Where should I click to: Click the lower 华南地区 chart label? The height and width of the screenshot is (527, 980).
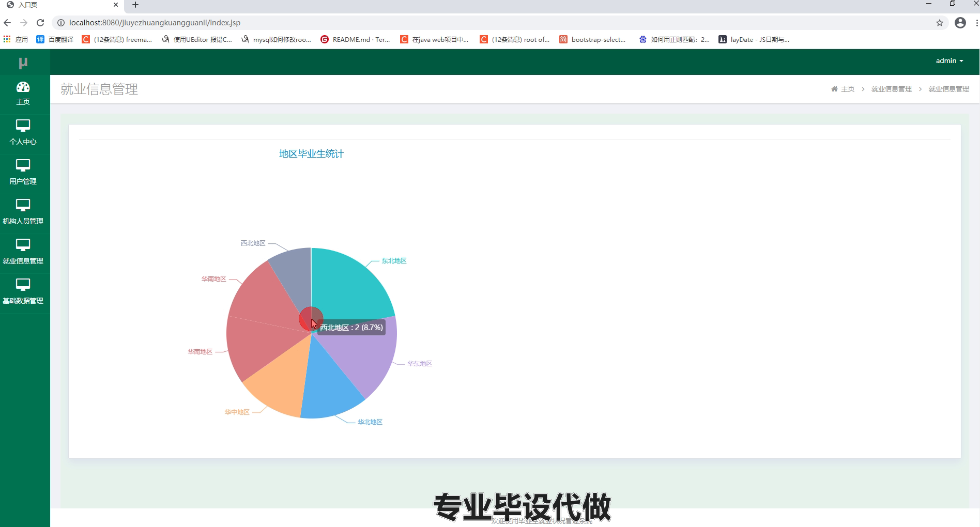(x=200, y=352)
